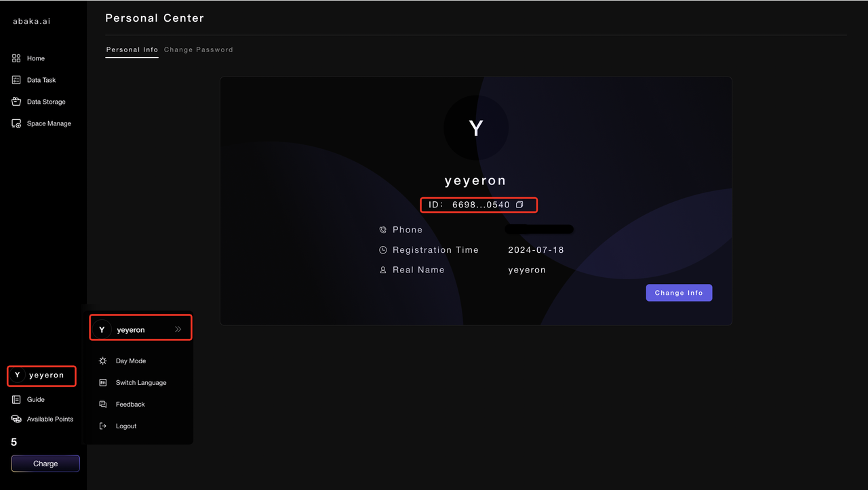
Task: Select the Space Manage icon
Action: coord(16,123)
